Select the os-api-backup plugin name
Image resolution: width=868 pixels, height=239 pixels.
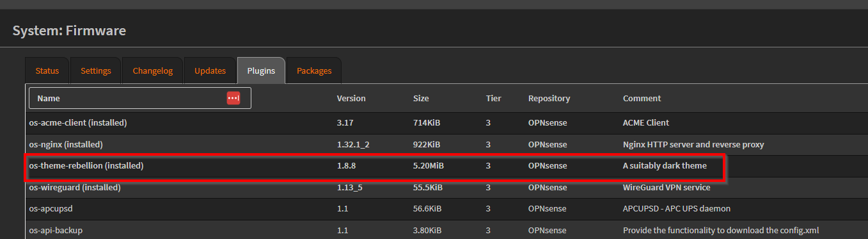(x=56, y=231)
